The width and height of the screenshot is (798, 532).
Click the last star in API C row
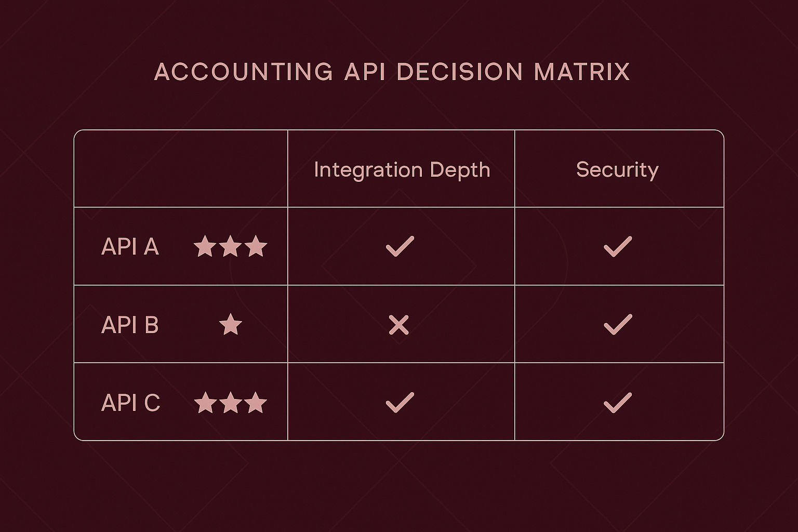click(x=256, y=403)
